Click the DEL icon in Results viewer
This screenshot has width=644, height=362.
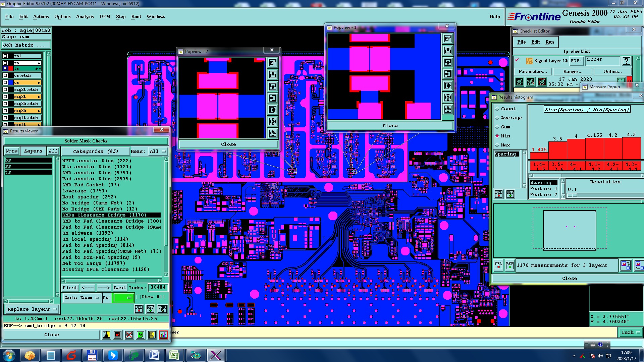[139, 309]
